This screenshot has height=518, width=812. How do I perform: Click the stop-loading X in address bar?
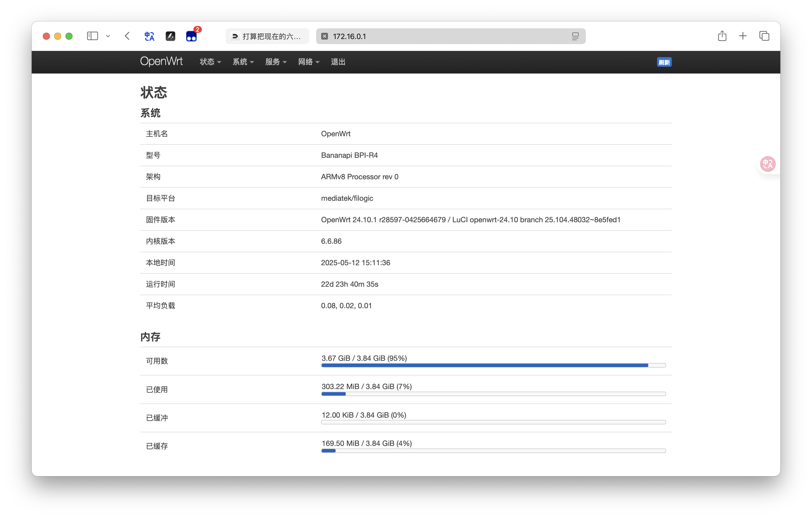click(324, 36)
